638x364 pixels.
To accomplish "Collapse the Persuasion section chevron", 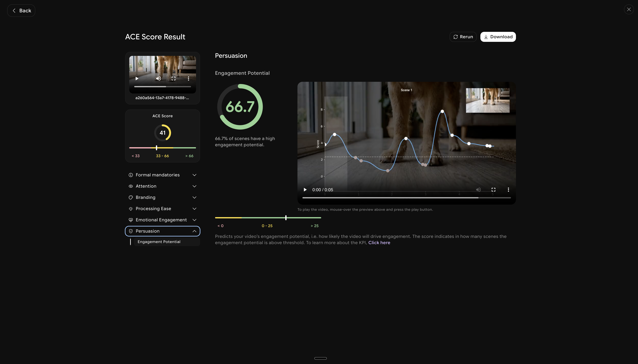I will point(194,231).
